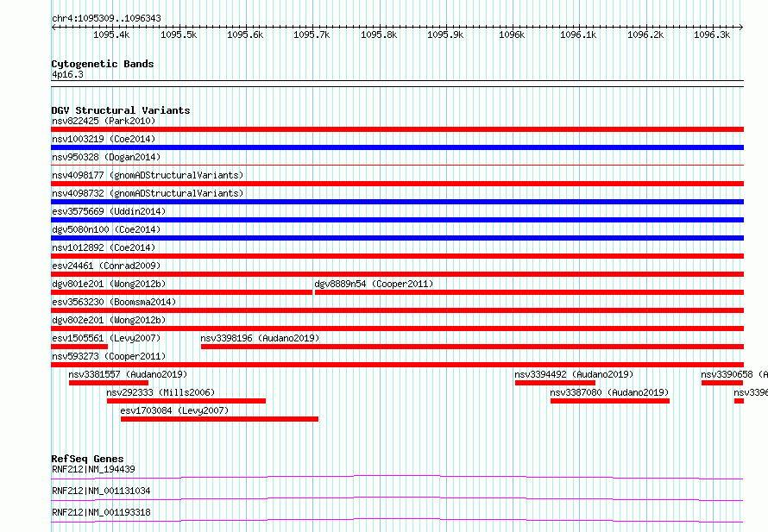768x532 pixels.
Task: Select the nsv3381557 (Audano2019) variant label
Action: tap(128, 374)
